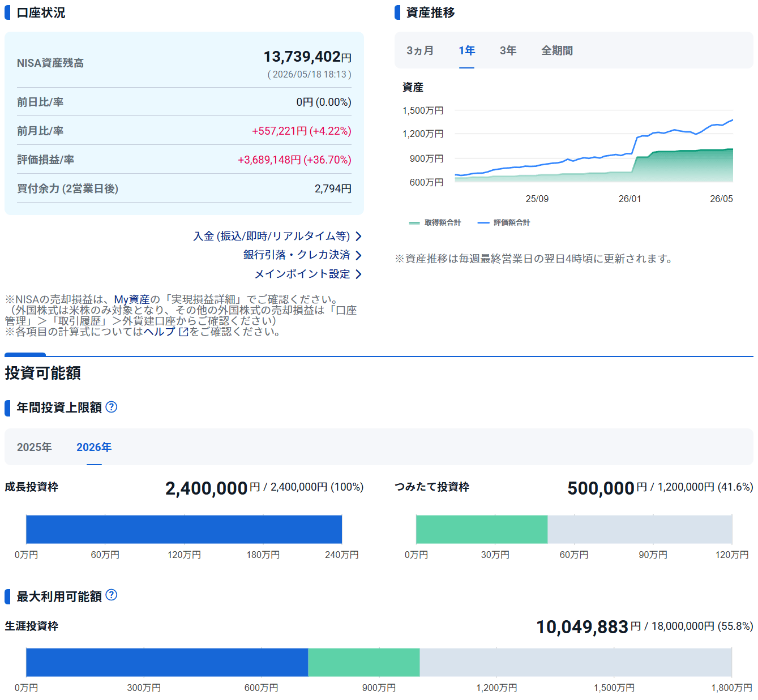Switch asset chart to 3年 tab
Image resolution: width=758 pixels, height=700 pixels.
508,51
